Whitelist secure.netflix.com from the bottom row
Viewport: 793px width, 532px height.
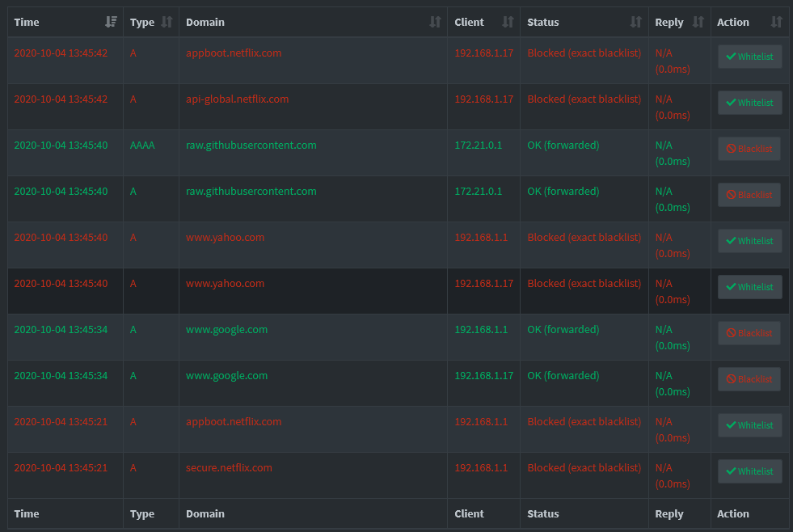(x=749, y=471)
